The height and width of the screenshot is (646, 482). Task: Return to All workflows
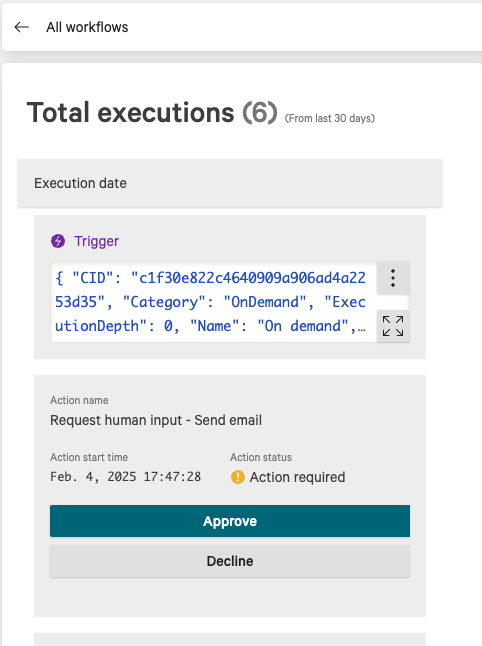(x=87, y=27)
